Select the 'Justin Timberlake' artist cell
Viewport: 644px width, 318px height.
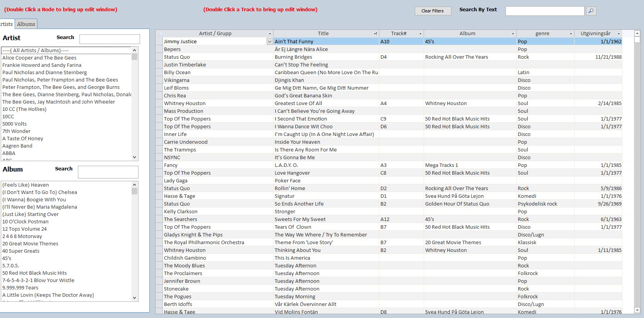[x=218, y=65]
